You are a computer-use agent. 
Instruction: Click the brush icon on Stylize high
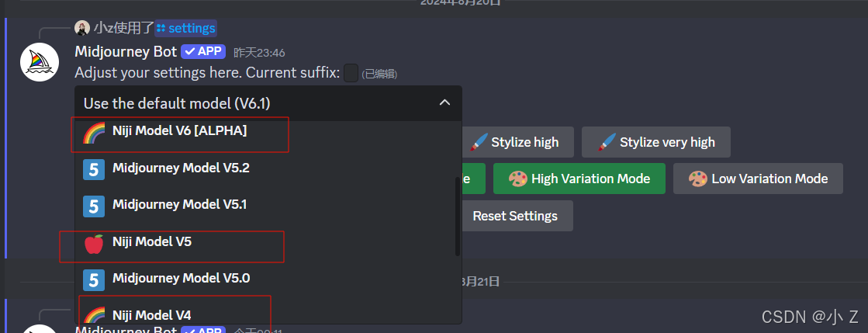tap(479, 142)
